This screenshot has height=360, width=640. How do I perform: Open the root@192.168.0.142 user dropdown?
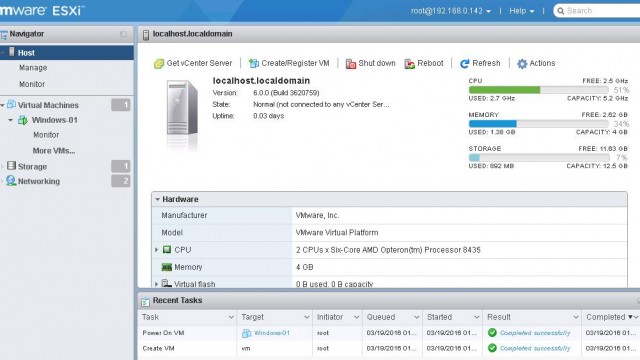coord(451,11)
